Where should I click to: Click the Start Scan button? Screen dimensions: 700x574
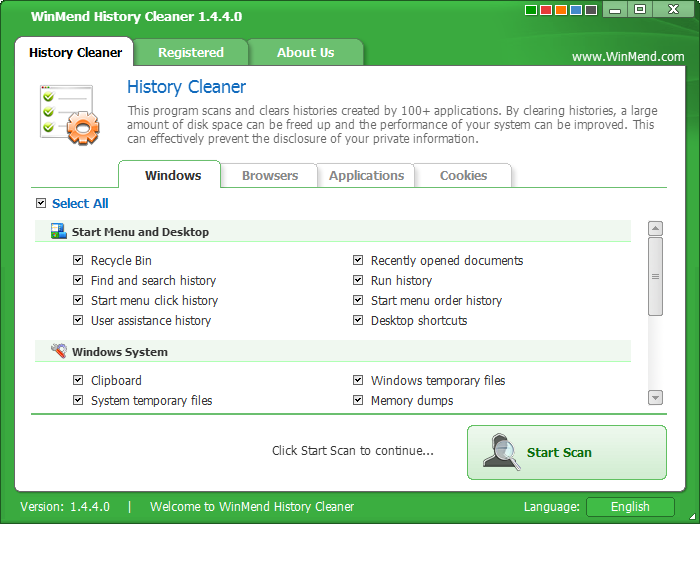tap(567, 452)
